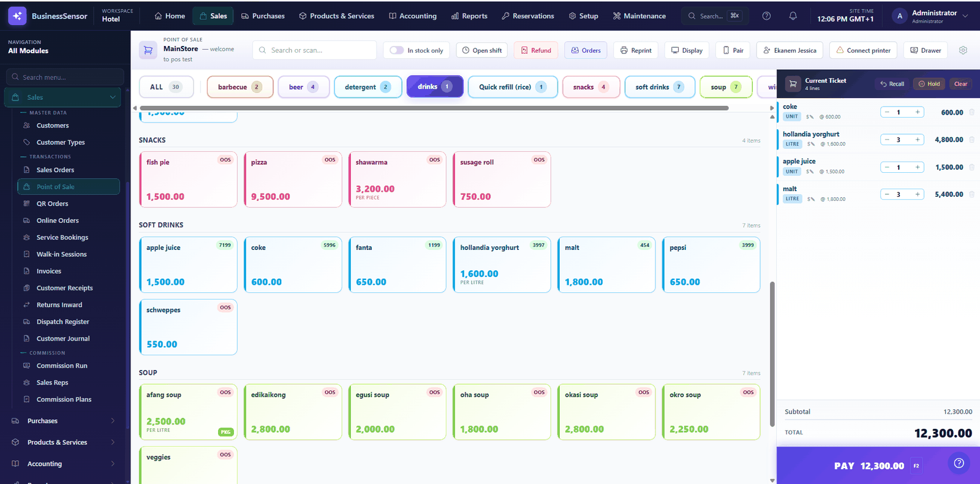Open Dispatch Register in sidebar
Image resolution: width=980 pixels, height=484 pixels.
coord(62,322)
